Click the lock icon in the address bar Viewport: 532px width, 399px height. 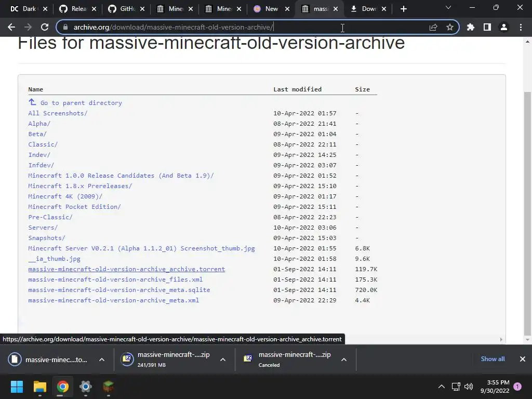pyautogui.click(x=65, y=27)
